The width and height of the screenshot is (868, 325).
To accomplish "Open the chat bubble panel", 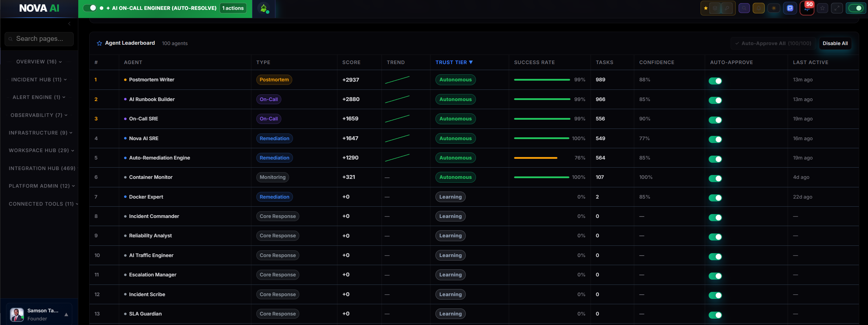I will click(x=790, y=8).
